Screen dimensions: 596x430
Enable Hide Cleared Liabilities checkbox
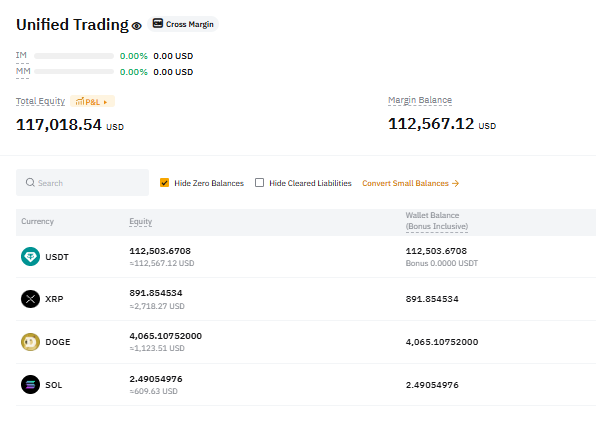(x=259, y=183)
